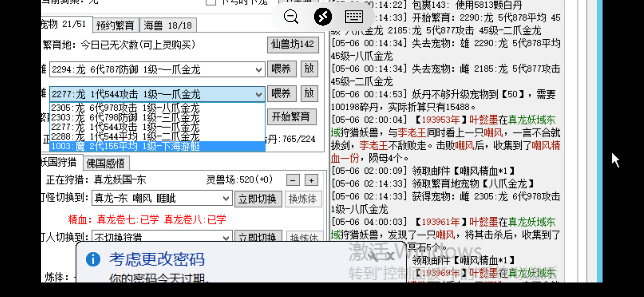Image resolution: width=644 pixels, height=297 pixels.
Task: Click the wrench icon on the notification
Action: click(x=373, y=256)
